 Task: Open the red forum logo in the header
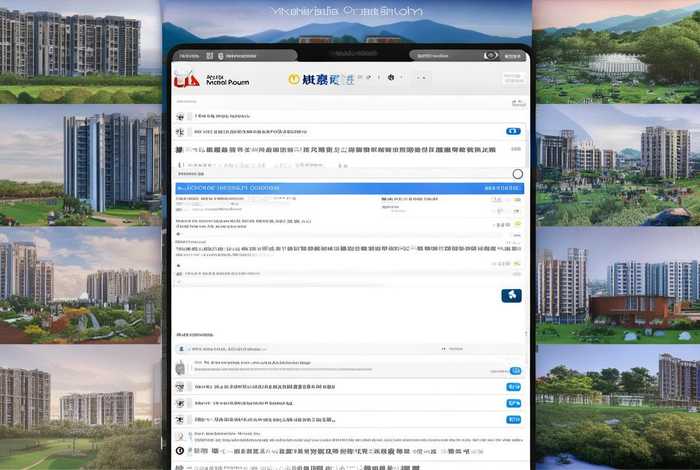[187, 80]
